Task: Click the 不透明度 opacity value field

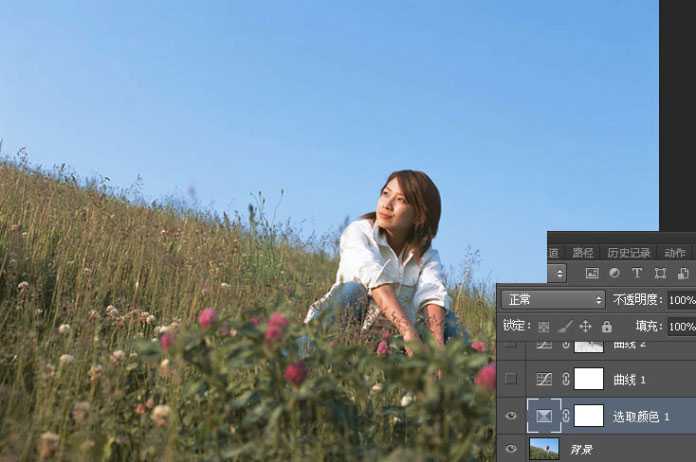Action: pyautogui.click(x=681, y=300)
